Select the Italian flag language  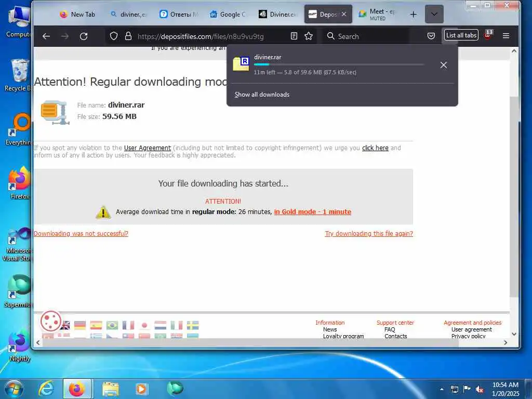click(177, 325)
